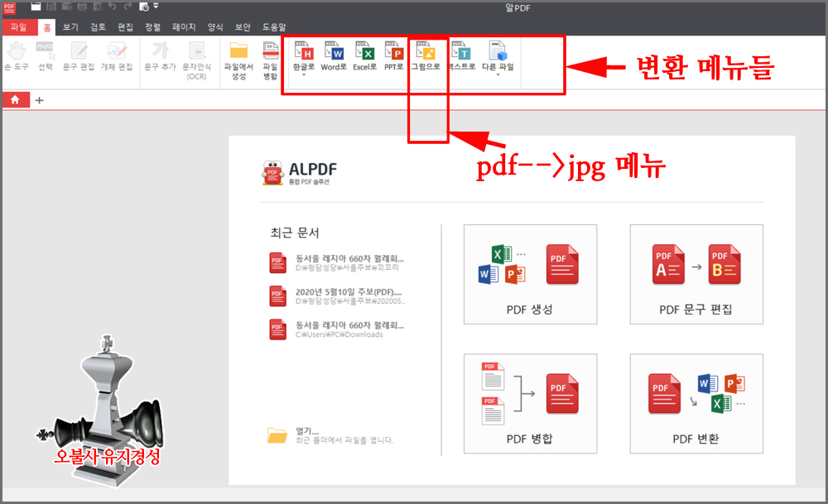Open recent file 2020년 5월10일 주보(PDF)
Viewport: 828px width, 504px height.
336,296
